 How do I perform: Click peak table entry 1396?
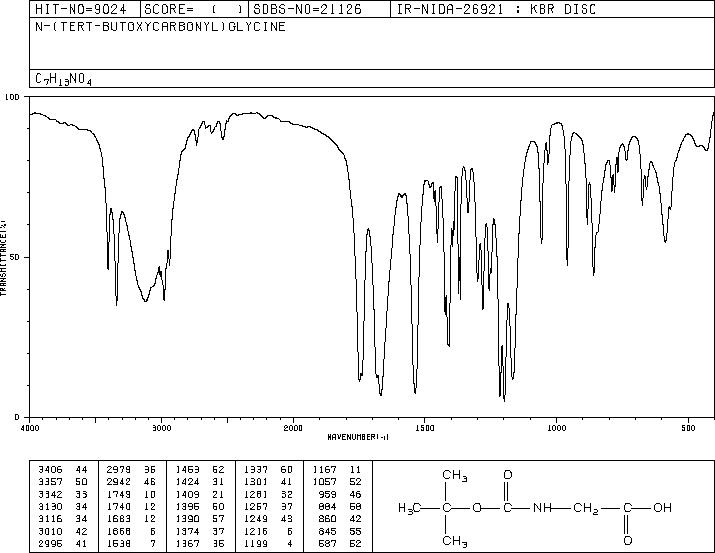click(187, 506)
